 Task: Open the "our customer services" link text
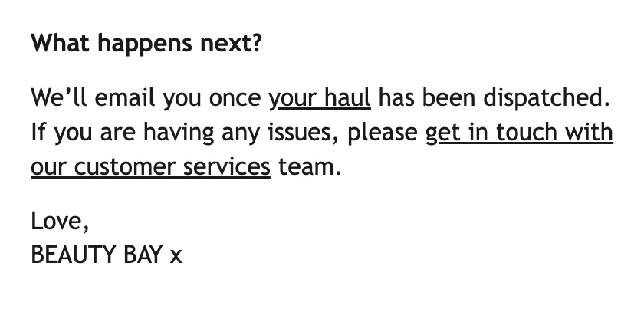[150, 166]
